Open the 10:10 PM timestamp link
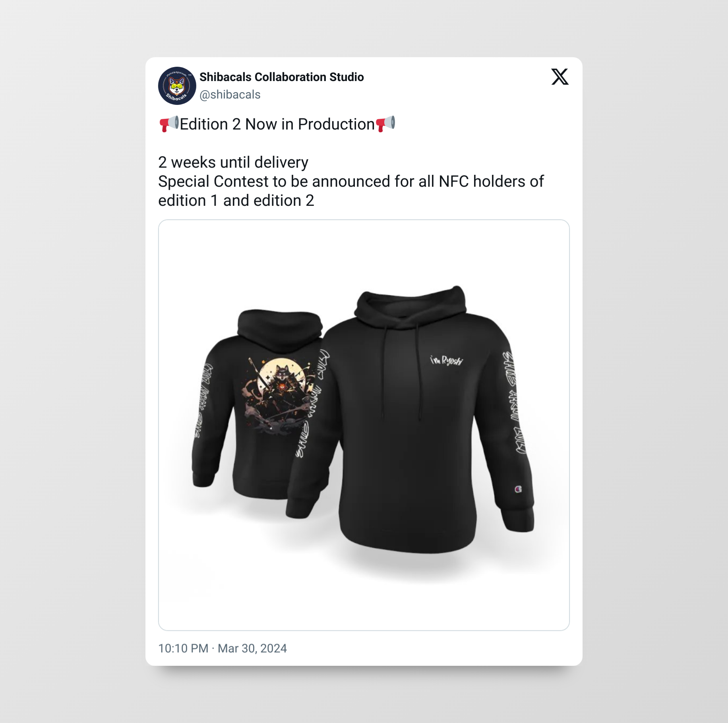Screen dimensions: 728x723 click(183, 648)
